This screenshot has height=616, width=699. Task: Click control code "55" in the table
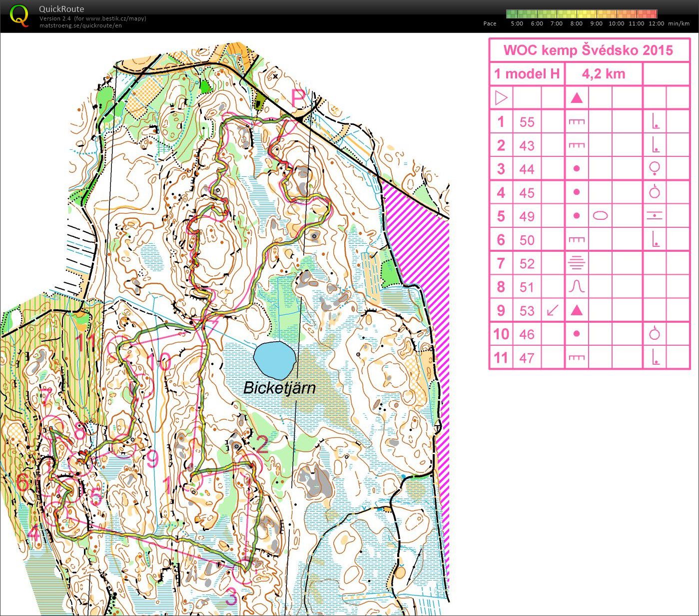coord(527,122)
